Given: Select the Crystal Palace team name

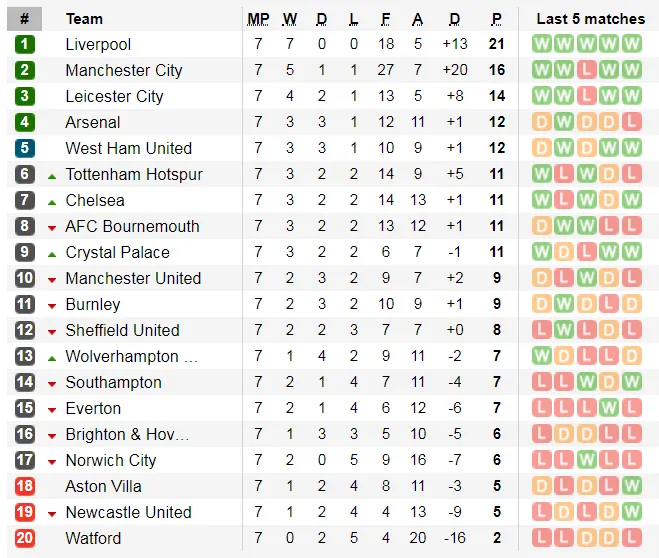Looking at the screenshot, I should [x=117, y=252].
